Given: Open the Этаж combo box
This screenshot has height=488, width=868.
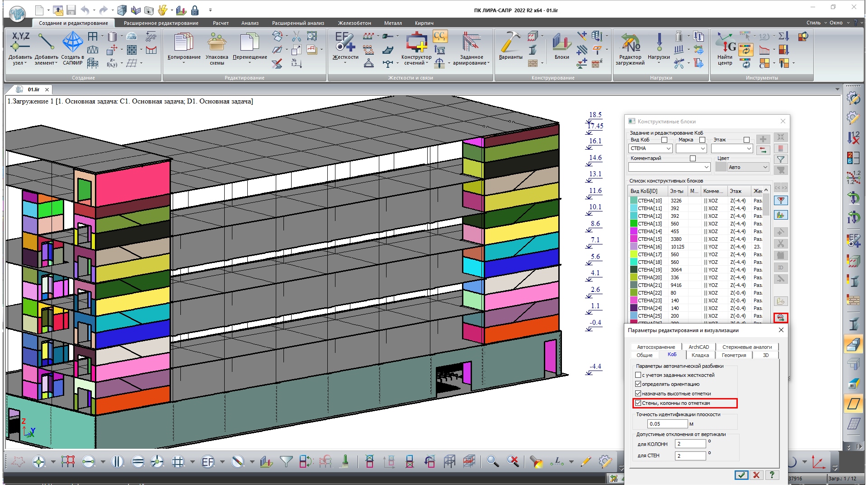Looking at the screenshot, I should [x=749, y=149].
